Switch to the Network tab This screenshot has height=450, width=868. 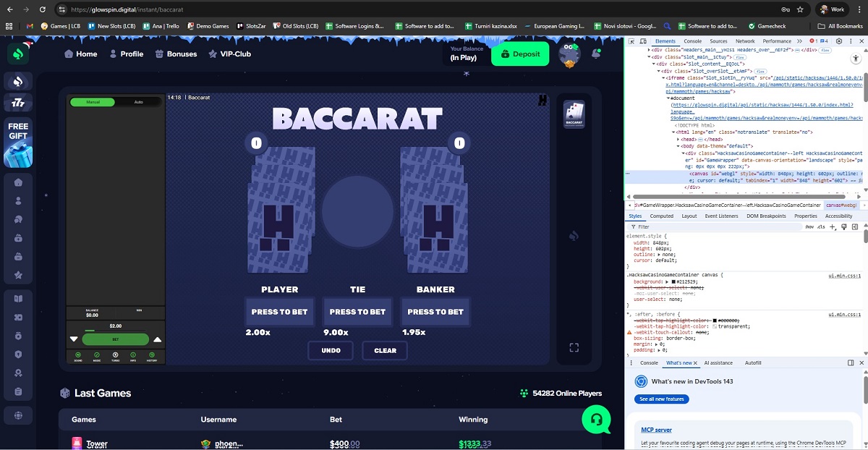(x=744, y=41)
